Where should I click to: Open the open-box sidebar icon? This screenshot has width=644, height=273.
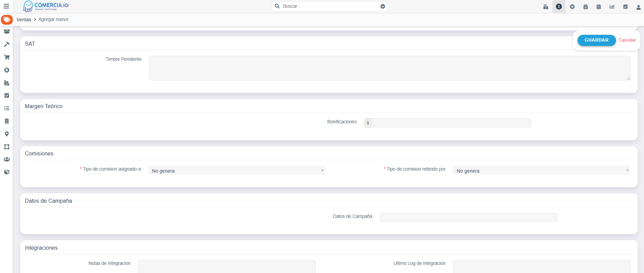[x=7, y=32]
